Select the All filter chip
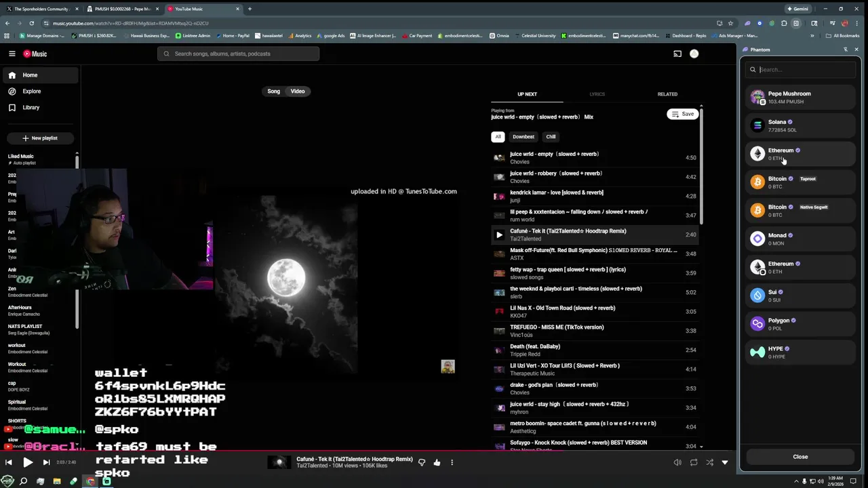The width and height of the screenshot is (868, 488). point(498,137)
